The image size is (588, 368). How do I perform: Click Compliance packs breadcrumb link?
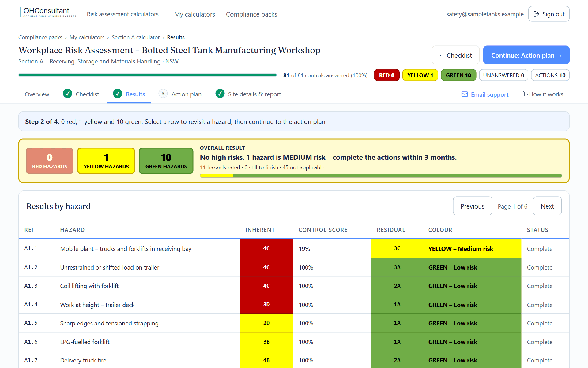click(40, 37)
